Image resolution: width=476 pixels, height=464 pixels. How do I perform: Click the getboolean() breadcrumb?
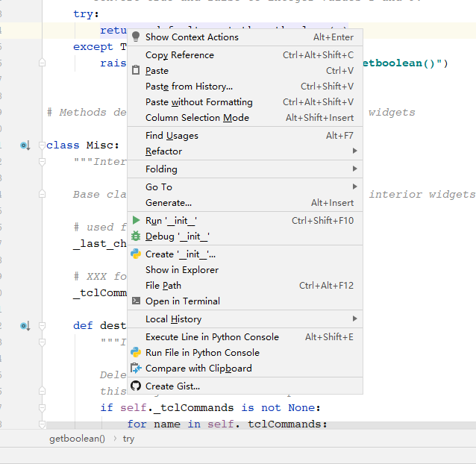[x=77, y=439]
